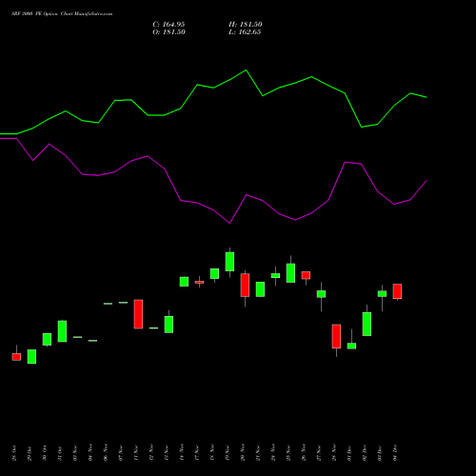Screen dimensions: 476x476
Task: Click the 28 Oct date label
Action: 14,453
